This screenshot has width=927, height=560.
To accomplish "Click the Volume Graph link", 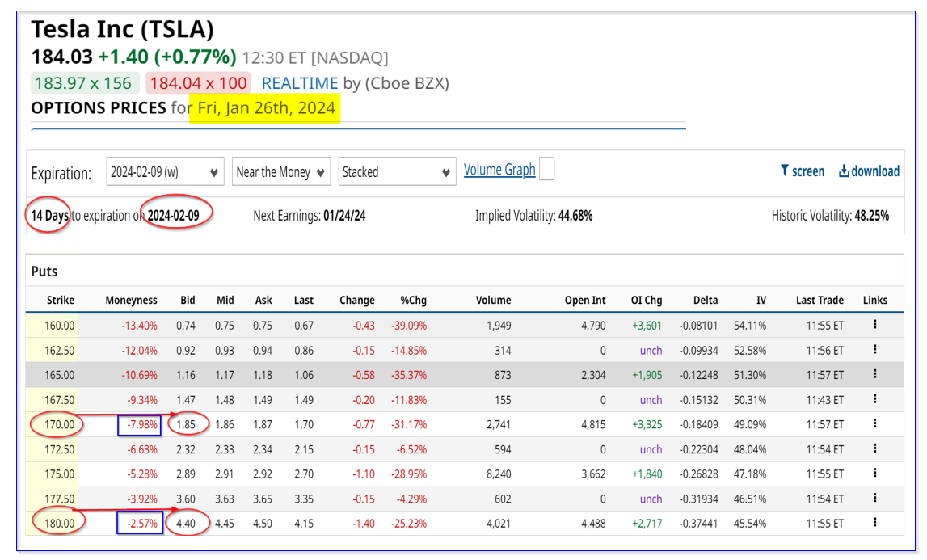I will pyautogui.click(x=499, y=170).
